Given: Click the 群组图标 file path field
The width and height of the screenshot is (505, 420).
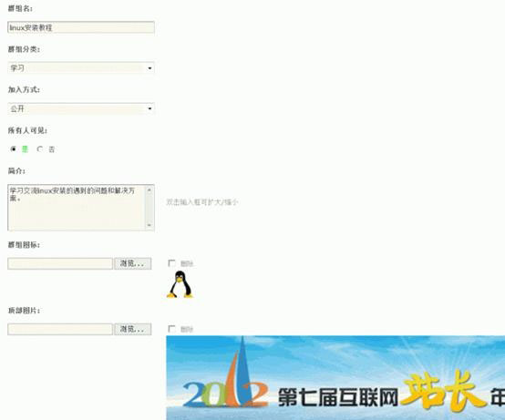Looking at the screenshot, I should click(x=60, y=263).
